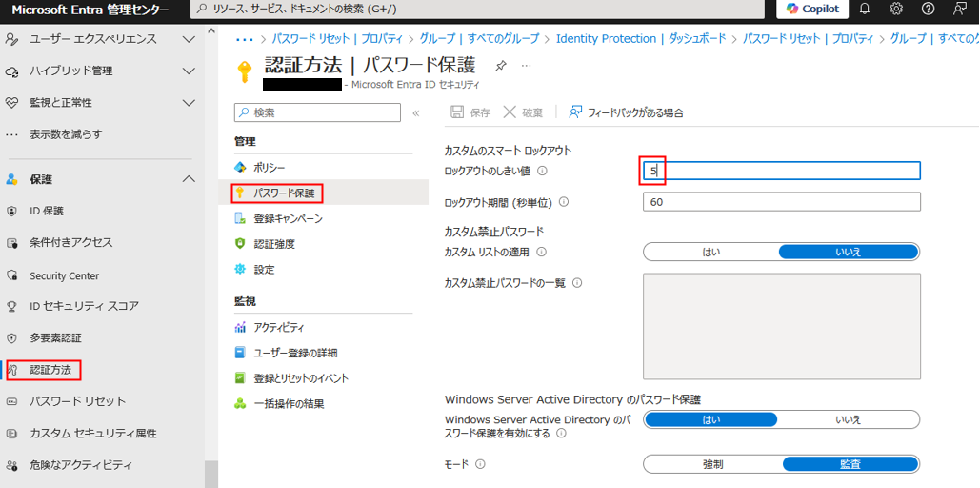
Task: Open the settings gear icon
Action: point(896,9)
